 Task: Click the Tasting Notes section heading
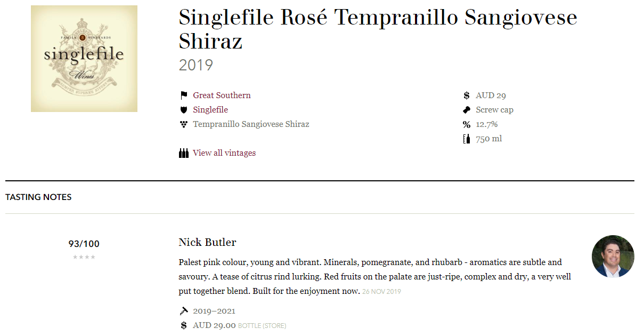(38, 197)
